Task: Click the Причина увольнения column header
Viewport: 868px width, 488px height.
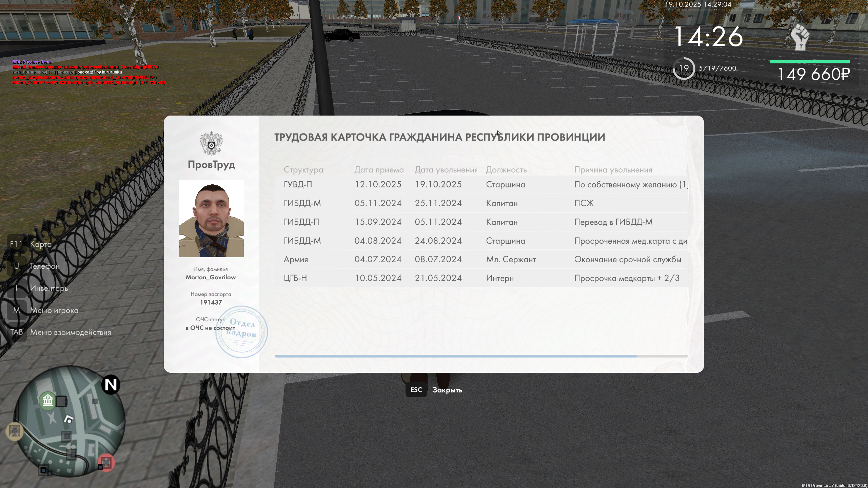Action: [613, 170]
